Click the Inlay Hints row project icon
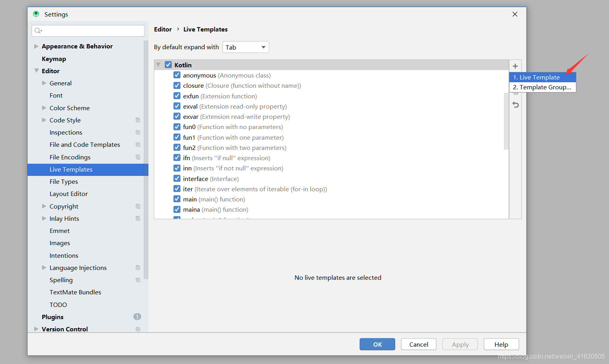Image resolution: width=609 pixels, height=364 pixels. click(x=138, y=218)
